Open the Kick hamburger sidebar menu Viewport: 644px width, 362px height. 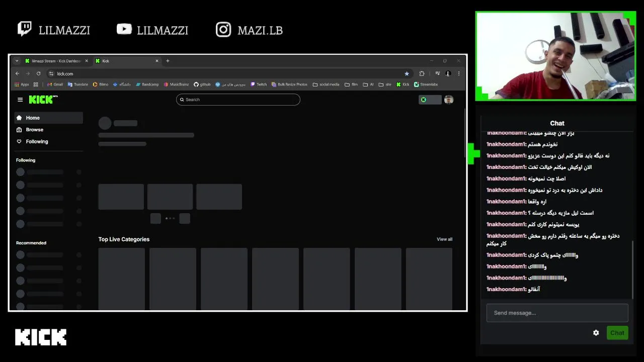tap(20, 100)
